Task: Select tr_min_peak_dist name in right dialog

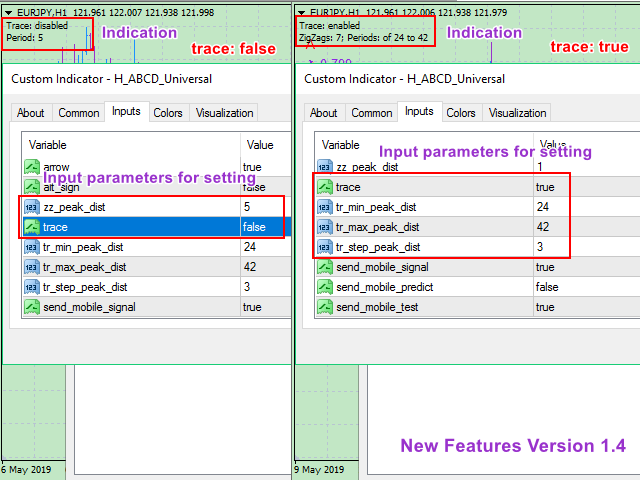Action: [376, 207]
